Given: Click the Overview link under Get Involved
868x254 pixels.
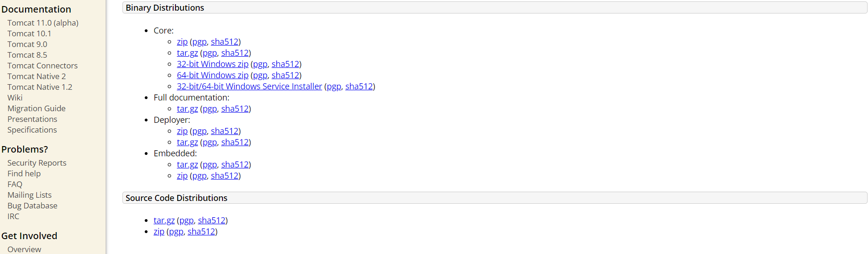Looking at the screenshot, I should pos(24,249).
